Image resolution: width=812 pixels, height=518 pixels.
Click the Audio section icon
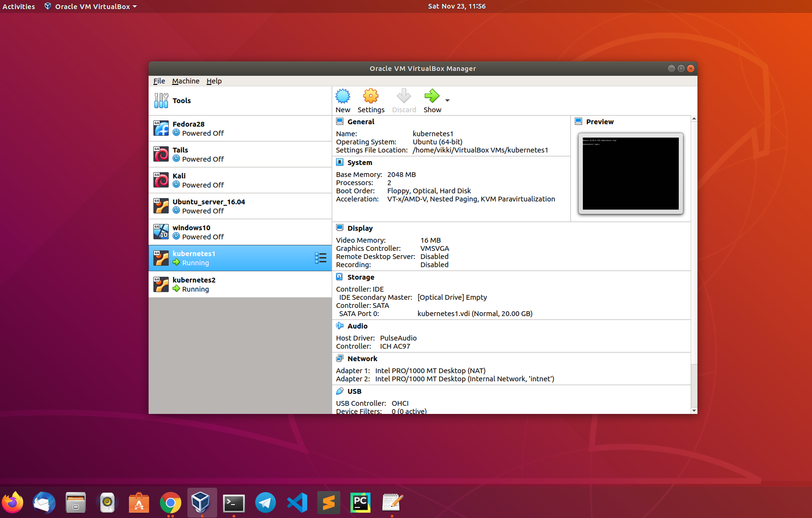[340, 326]
